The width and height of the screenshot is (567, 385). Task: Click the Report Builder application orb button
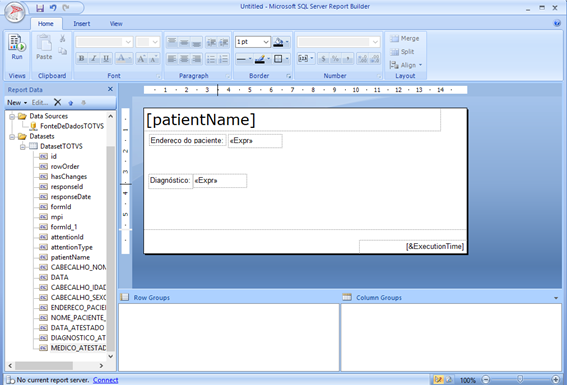(x=14, y=12)
